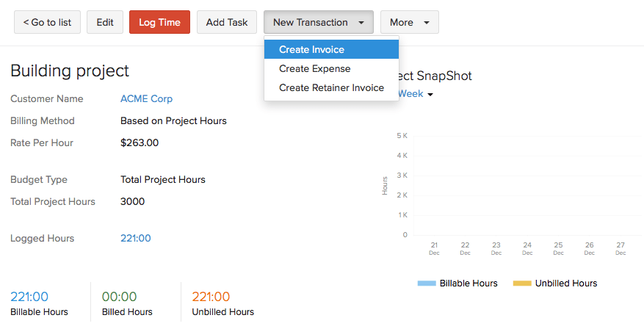Click the green 00:00 Billed Hours figure
The image size is (644, 329).
[120, 297]
